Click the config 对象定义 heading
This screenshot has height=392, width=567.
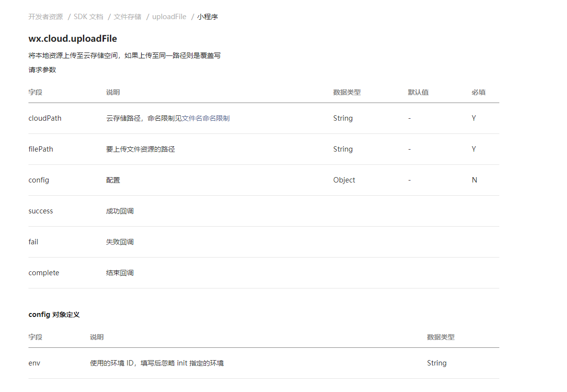(54, 314)
